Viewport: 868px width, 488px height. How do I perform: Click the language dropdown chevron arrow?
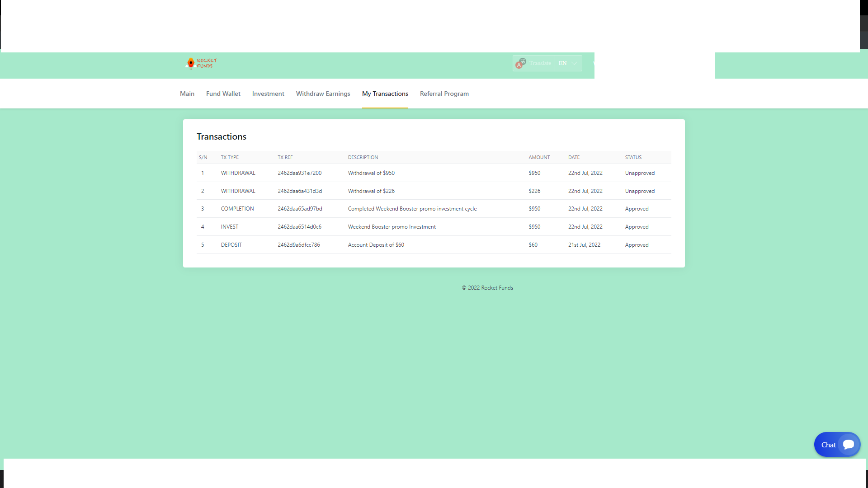coord(574,63)
